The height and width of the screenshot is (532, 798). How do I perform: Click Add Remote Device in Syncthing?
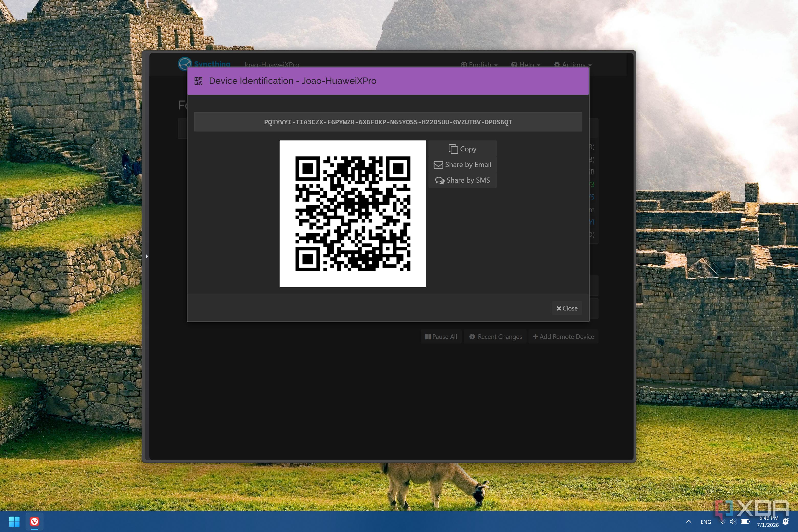(x=563, y=337)
